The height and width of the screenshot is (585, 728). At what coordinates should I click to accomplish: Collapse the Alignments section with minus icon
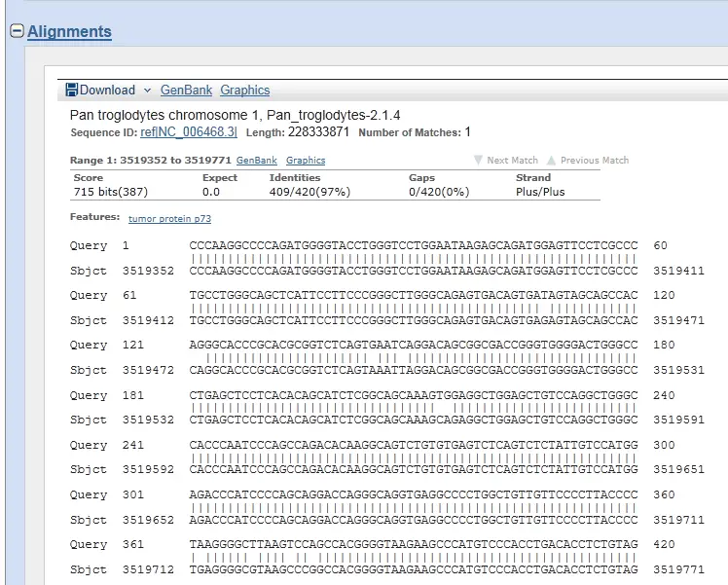[17, 31]
